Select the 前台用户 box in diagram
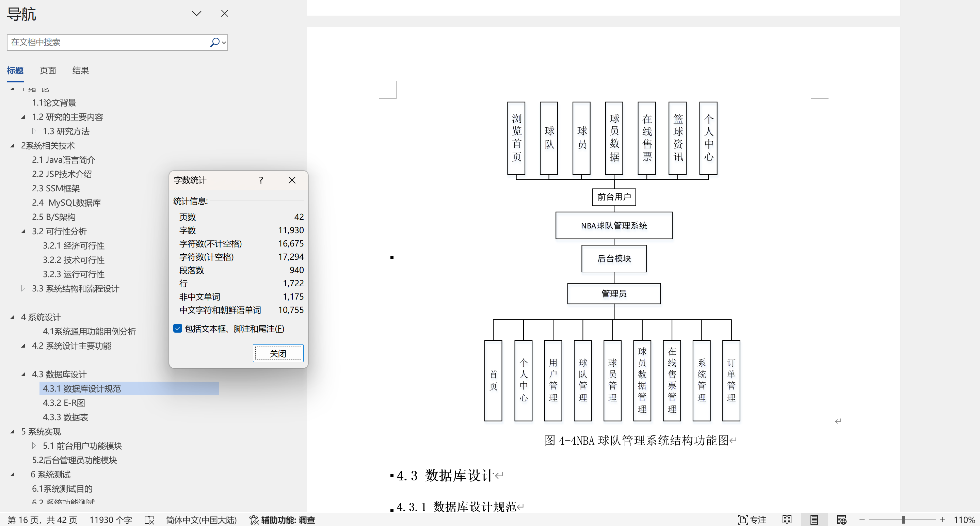The width and height of the screenshot is (980, 526). coord(614,197)
